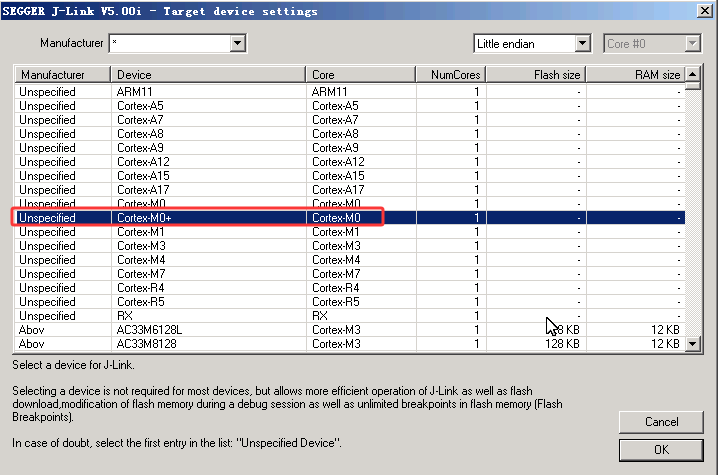Select the RX device row
Screen dimensions: 718x475
[x=350, y=316]
